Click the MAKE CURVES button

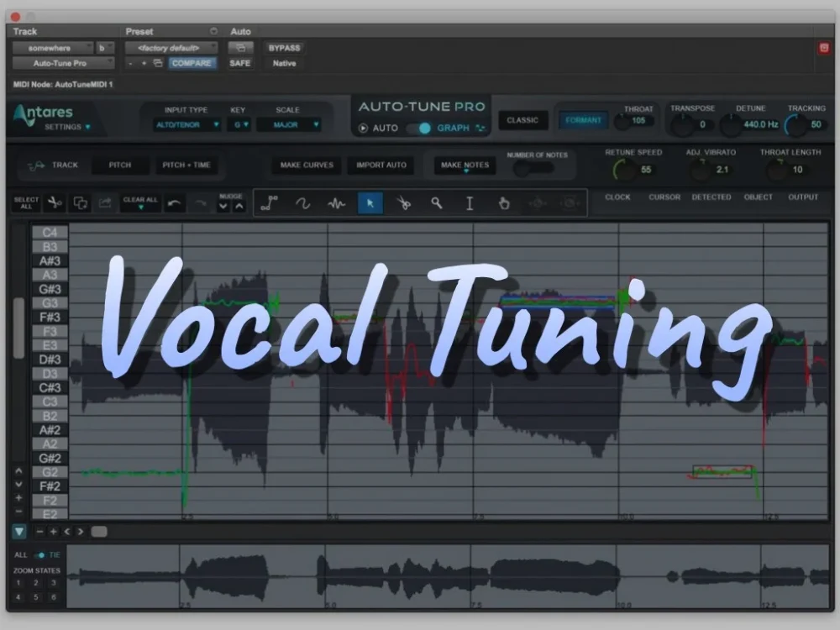click(307, 165)
